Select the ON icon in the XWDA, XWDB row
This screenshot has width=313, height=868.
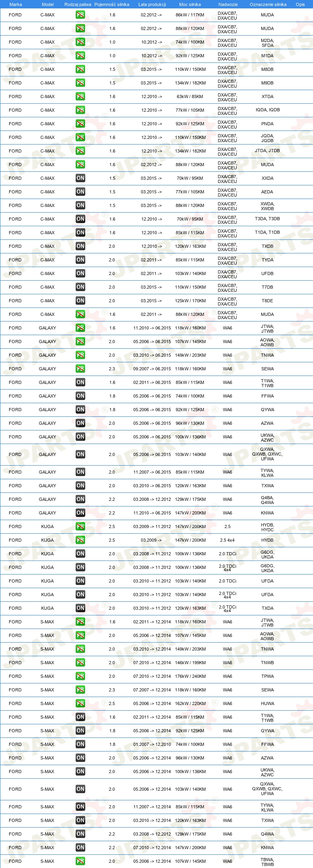click(x=80, y=205)
